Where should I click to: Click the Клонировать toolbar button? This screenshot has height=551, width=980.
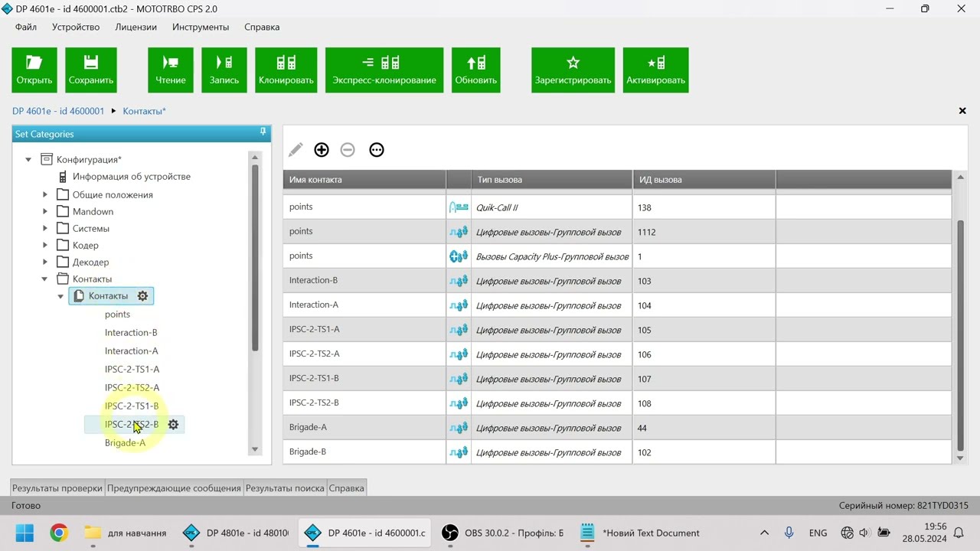click(286, 70)
